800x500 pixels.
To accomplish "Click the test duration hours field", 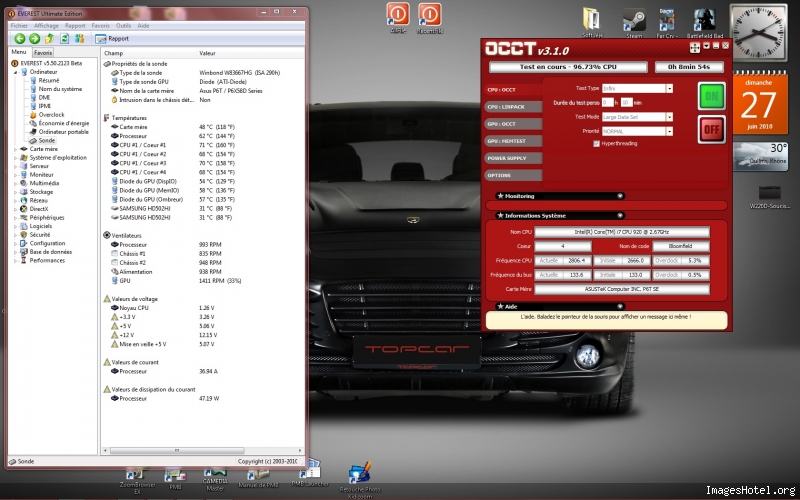I will tap(607, 102).
